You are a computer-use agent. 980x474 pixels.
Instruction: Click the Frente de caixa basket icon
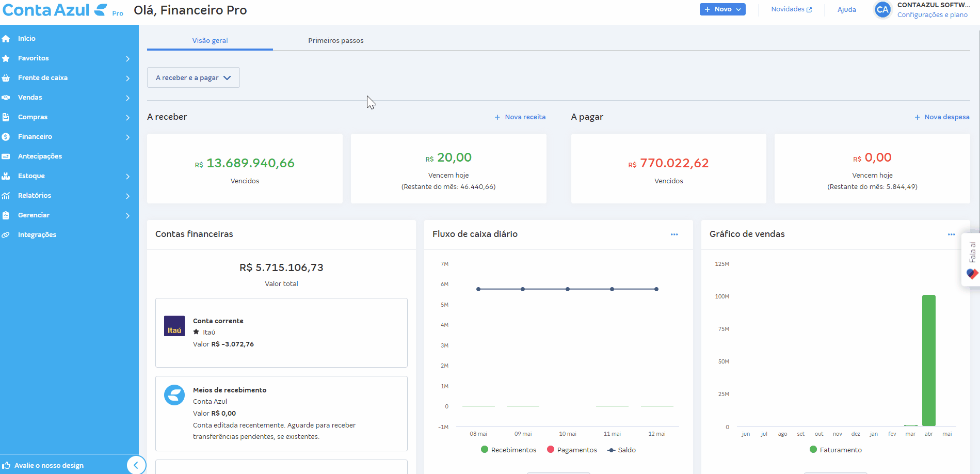pos(6,78)
